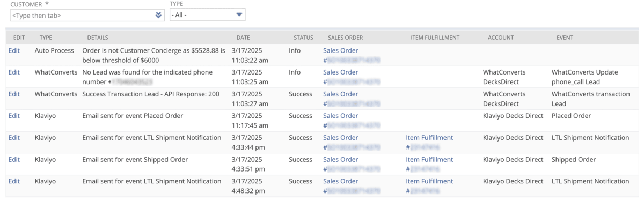This screenshot has width=644, height=208.
Task: Edit the Auto Process row
Action: (x=14, y=50)
